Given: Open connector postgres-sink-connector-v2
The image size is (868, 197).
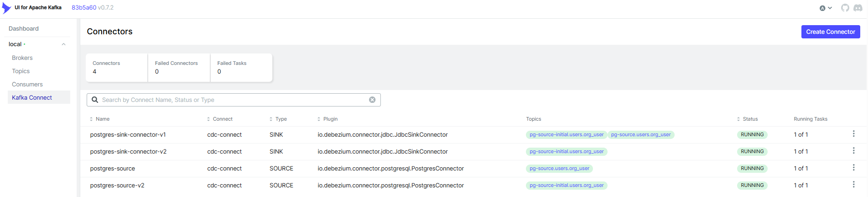Looking at the screenshot, I should click(128, 152).
